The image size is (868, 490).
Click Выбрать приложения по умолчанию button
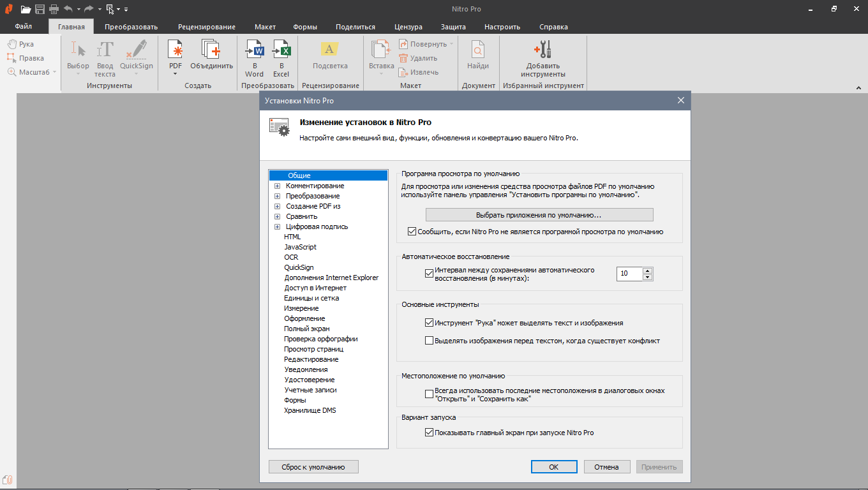coord(539,215)
